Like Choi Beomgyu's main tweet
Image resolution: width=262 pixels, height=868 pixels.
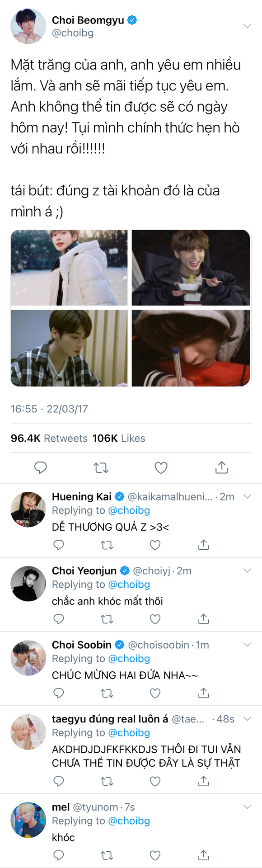coord(161,467)
